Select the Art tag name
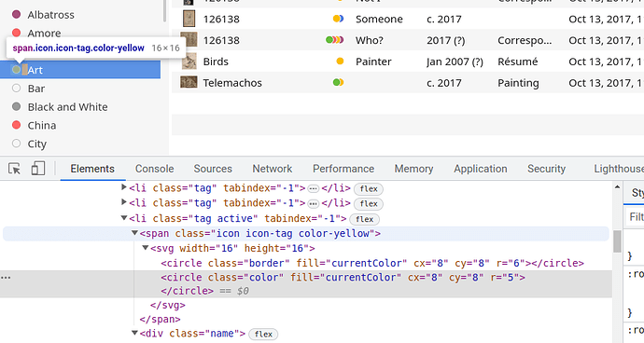This screenshot has height=343, width=644. (35, 70)
